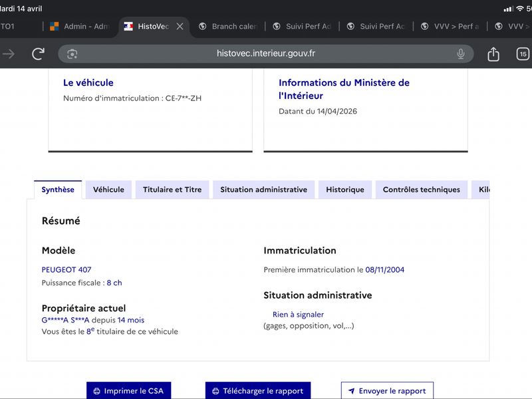Open the Historique tab

click(345, 190)
